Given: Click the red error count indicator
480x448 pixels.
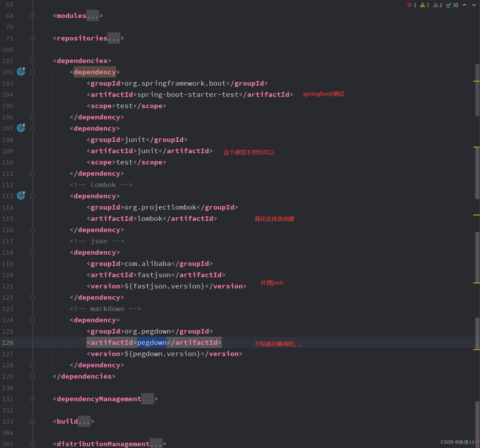Looking at the screenshot, I should [x=412, y=5].
